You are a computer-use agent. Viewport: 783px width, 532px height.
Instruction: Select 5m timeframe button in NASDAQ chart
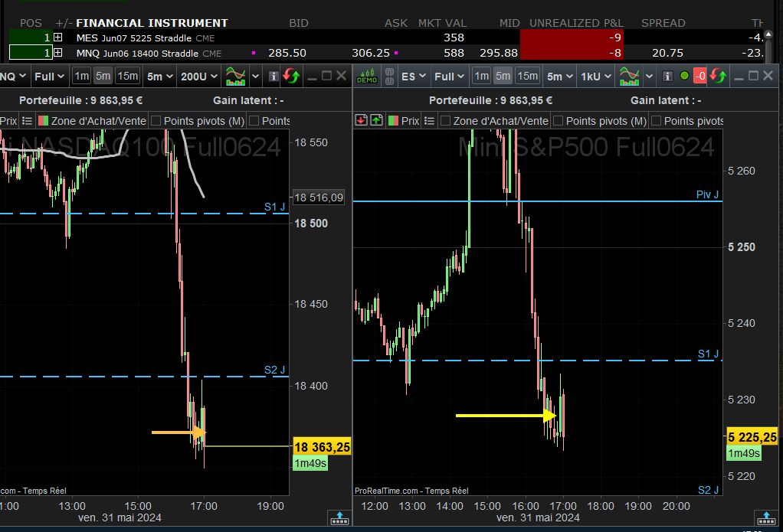[103, 76]
